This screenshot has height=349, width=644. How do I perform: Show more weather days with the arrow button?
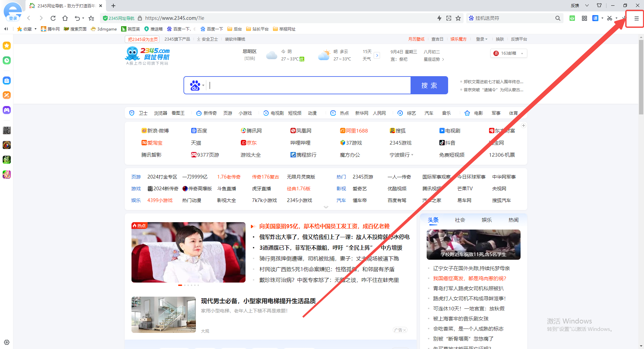(377, 55)
